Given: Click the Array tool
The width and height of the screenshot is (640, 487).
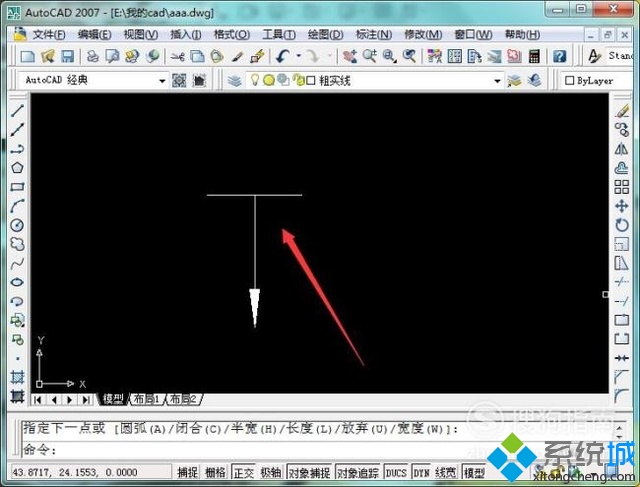Looking at the screenshot, I should tap(622, 187).
